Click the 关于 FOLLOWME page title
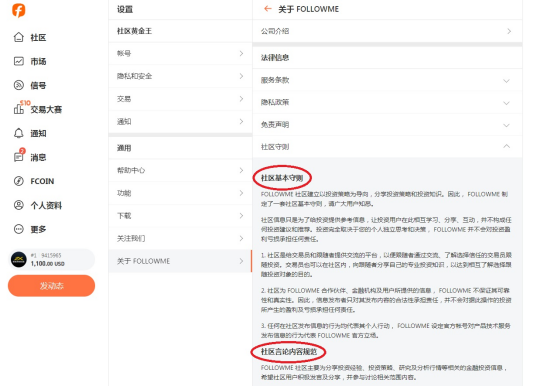This screenshot has height=386, width=554. point(308,9)
